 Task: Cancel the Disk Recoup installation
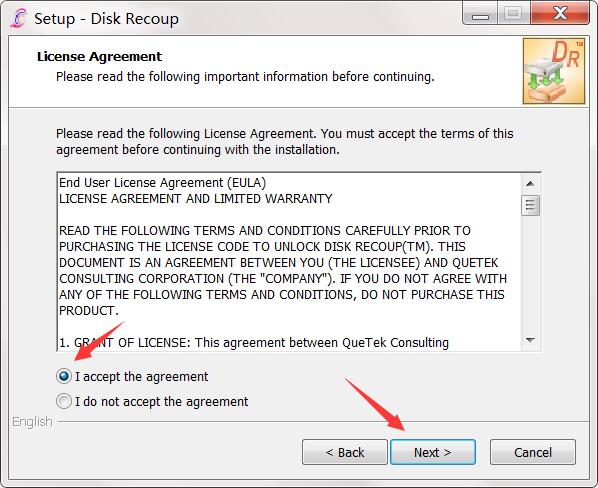pos(533,452)
